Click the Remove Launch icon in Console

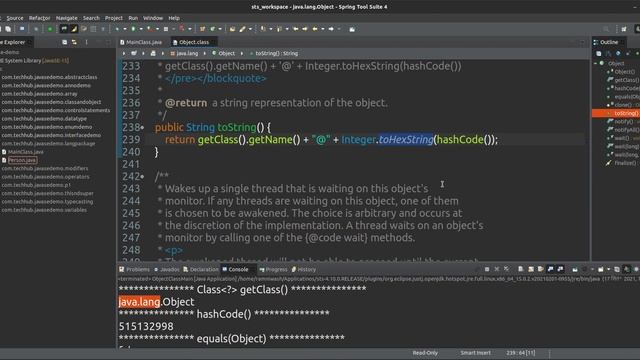coord(497,269)
